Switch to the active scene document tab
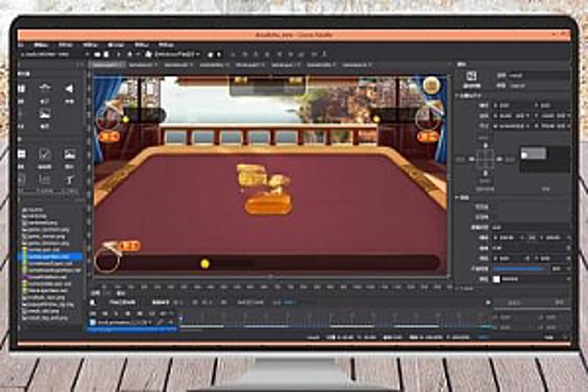Screen dimensions: 588x392 (107, 65)
